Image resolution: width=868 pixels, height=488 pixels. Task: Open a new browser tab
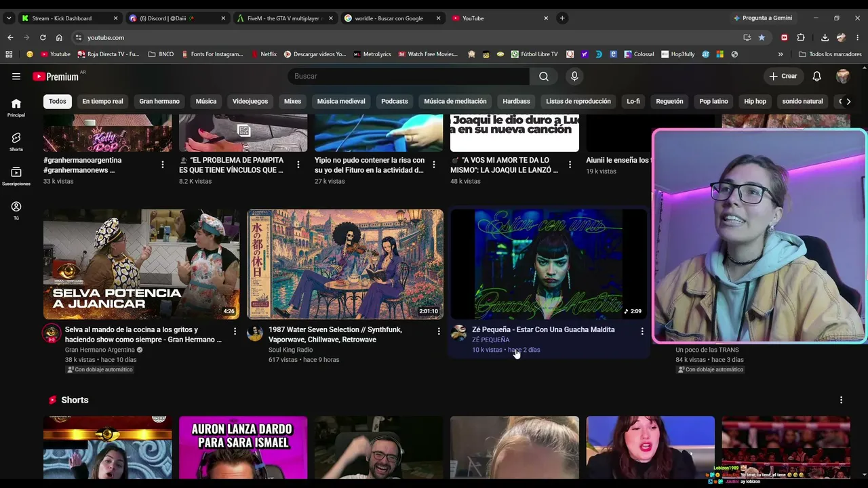tap(562, 18)
